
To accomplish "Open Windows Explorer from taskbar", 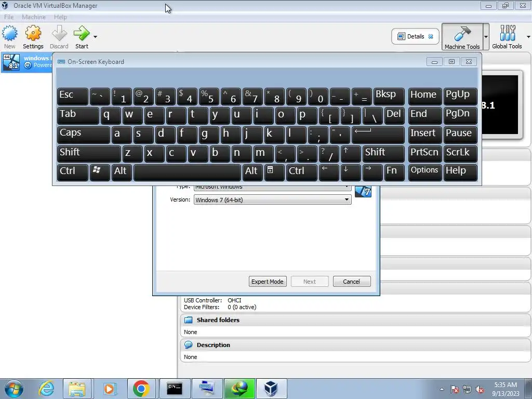I will click(x=77, y=389).
